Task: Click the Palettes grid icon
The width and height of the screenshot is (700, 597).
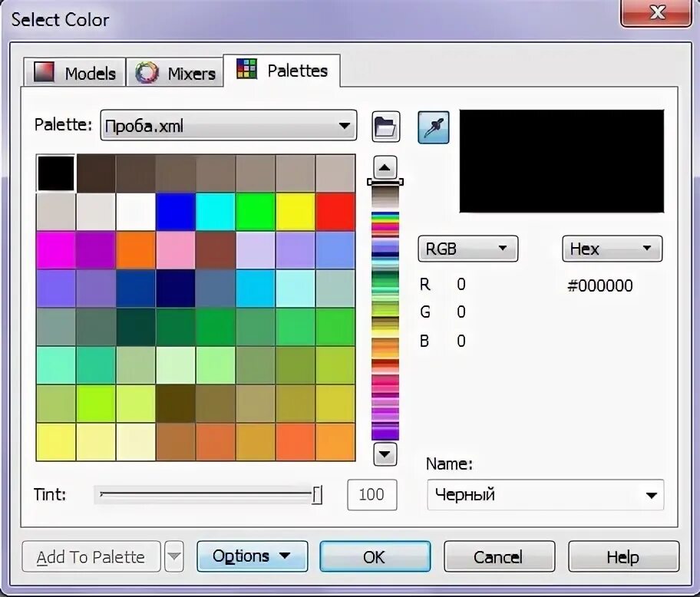Action: [246, 69]
